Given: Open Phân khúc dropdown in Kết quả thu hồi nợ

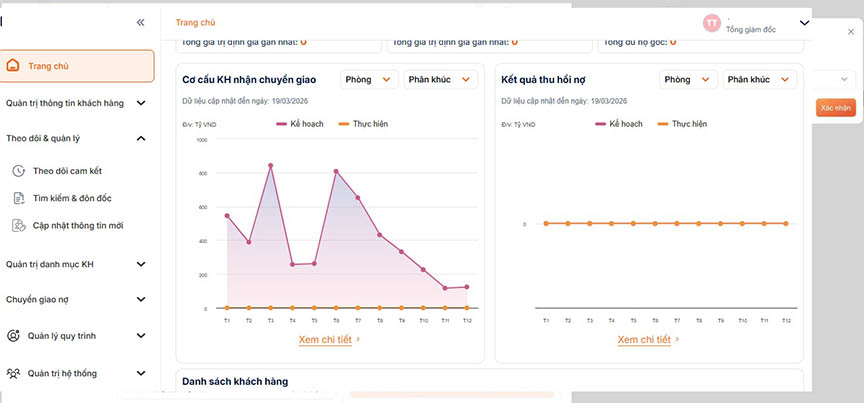Looking at the screenshot, I should 760,79.
